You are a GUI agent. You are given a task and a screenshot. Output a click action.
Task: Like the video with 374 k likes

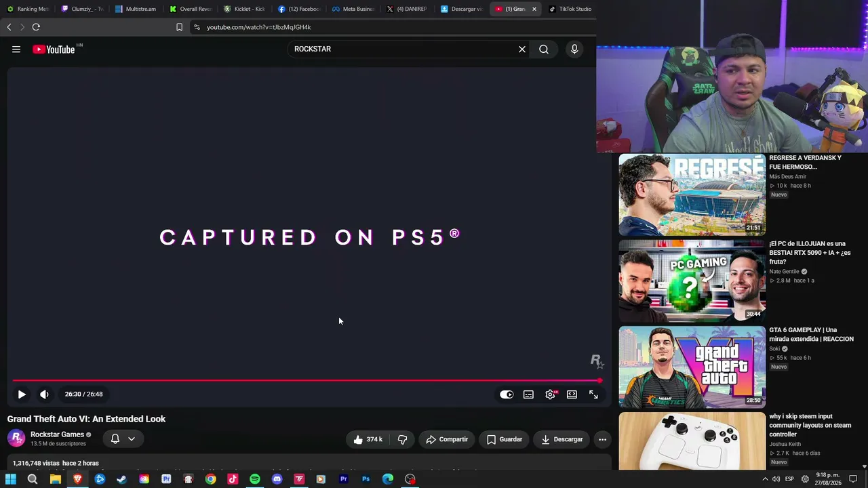(367, 439)
